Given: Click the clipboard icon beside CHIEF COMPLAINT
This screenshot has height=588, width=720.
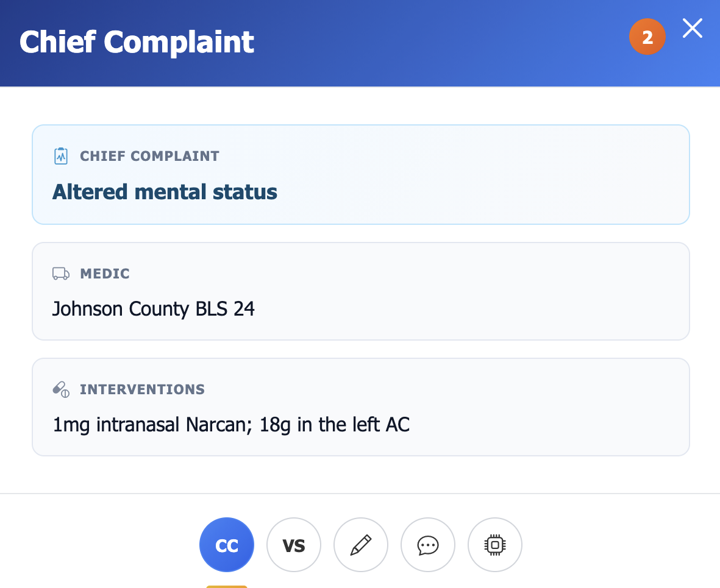Looking at the screenshot, I should pos(60,155).
